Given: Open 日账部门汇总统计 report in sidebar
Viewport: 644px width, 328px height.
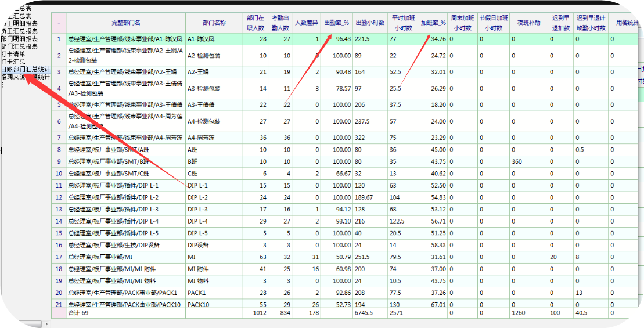Looking at the screenshot, I should tap(25, 69).
